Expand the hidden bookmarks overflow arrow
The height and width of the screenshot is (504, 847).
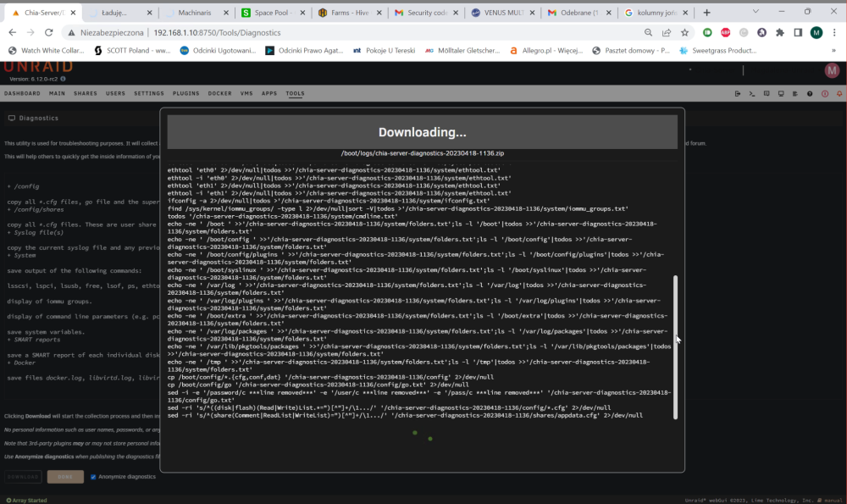(833, 50)
